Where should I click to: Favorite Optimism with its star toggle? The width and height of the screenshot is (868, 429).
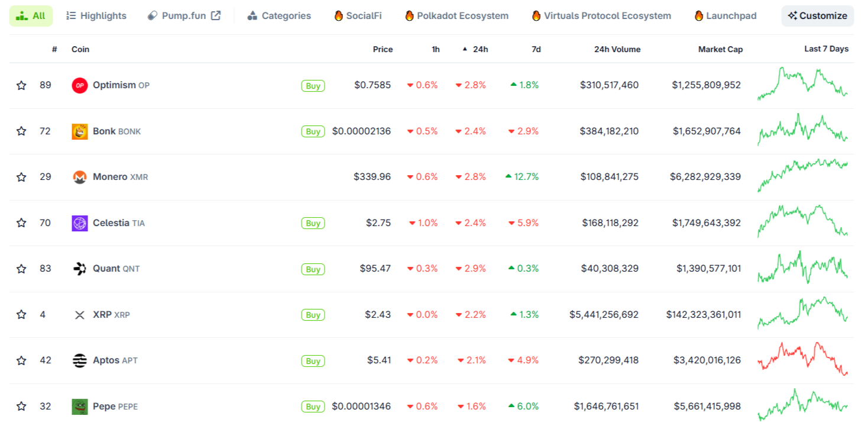[21, 85]
